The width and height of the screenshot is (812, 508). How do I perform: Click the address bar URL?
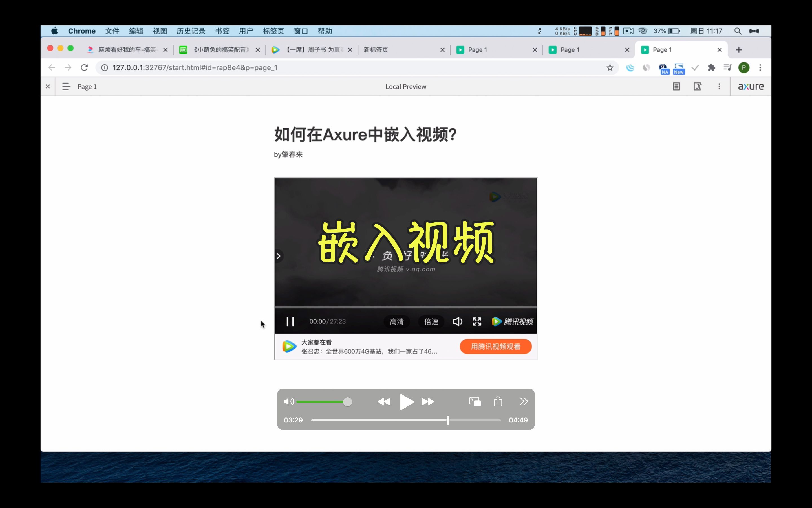tap(195, 67)
